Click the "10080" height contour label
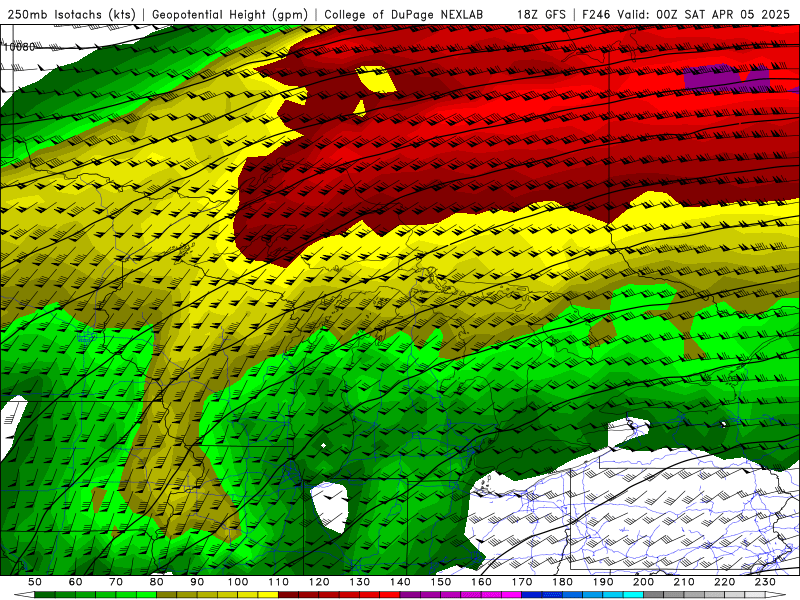Image resolution: width=800 pixels, height=600 pixels. click(x=19, y=47)
